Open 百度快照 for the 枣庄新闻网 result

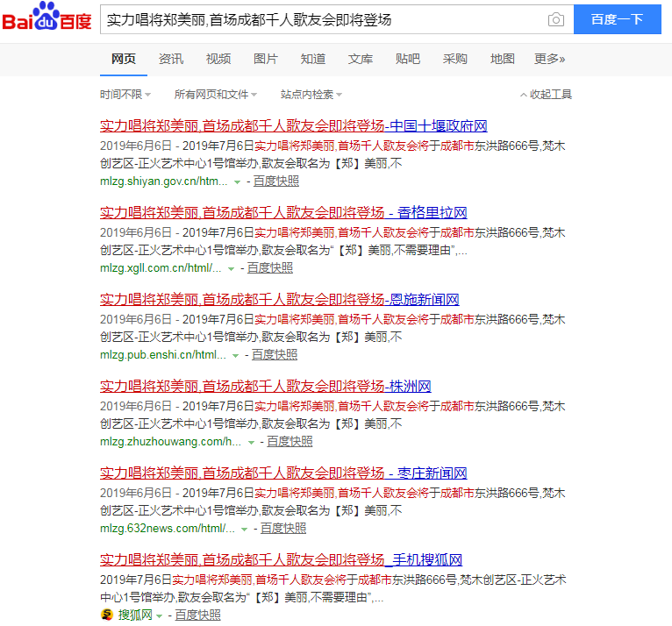pyautogui.click(x=283, y=528)
